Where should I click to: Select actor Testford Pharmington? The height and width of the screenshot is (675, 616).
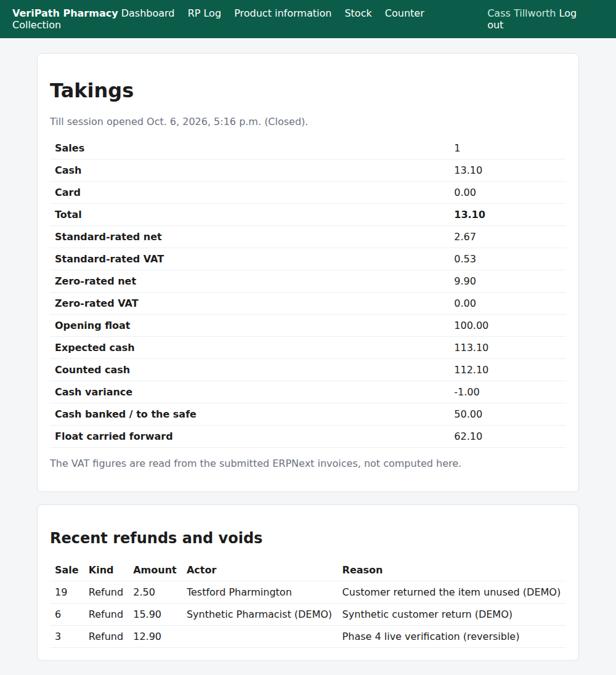point(240,592)
